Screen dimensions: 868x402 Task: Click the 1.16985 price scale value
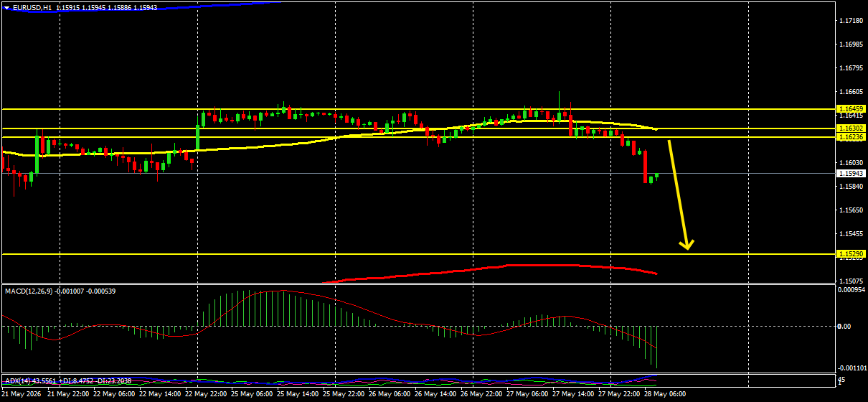pos(851,45)
